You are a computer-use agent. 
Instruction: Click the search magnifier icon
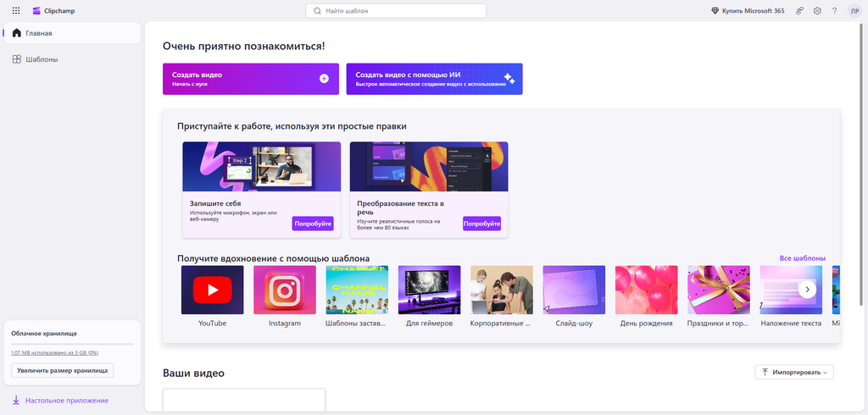(317, 10)
